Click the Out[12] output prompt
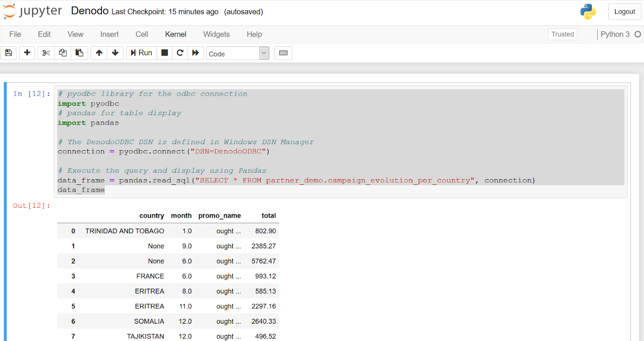The height and width of the screenshot is (341, 644). [x=32, y=206]
